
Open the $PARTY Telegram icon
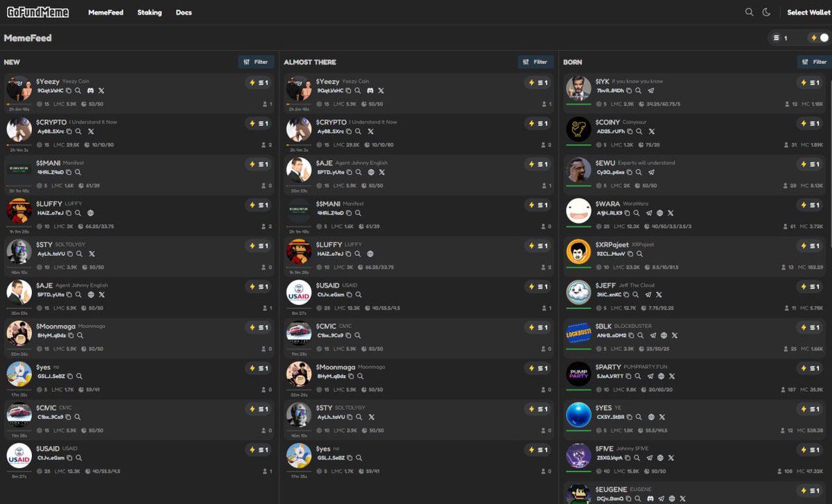pos(650,376)
